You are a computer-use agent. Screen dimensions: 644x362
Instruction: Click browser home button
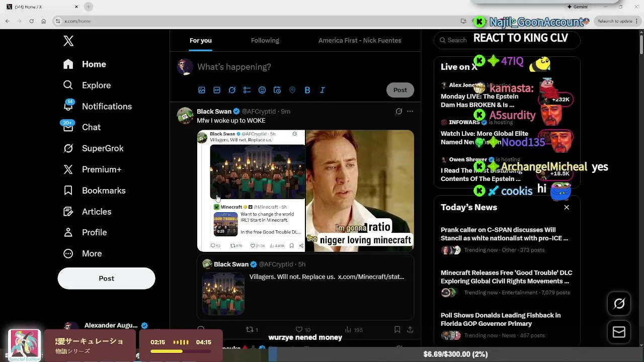click(x=44, y=21)
